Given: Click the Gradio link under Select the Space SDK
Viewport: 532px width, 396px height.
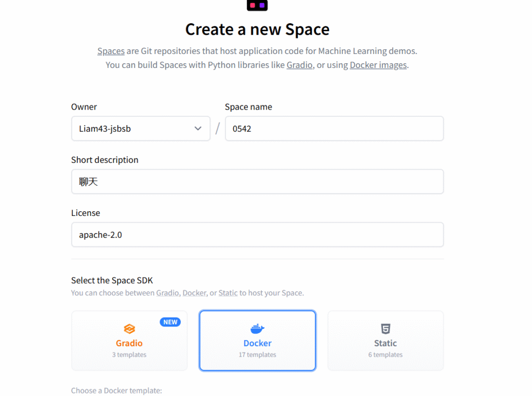Looking at the screenshot, I should (x=167, y=293).
